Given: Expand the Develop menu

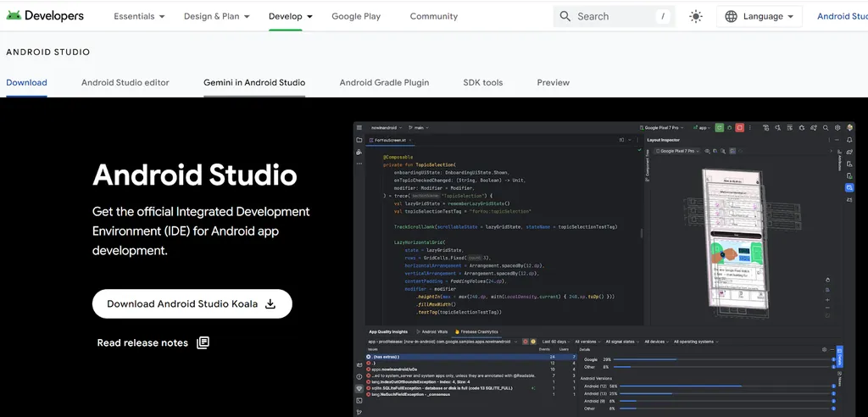Looking at the screenshot, I should (x=290, y=16).
